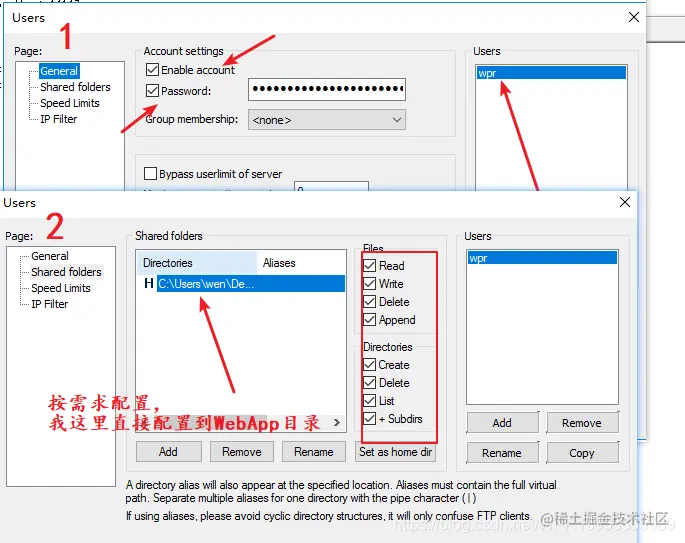Select user wpr in front window list
The image size is (685, 543).
542,258
